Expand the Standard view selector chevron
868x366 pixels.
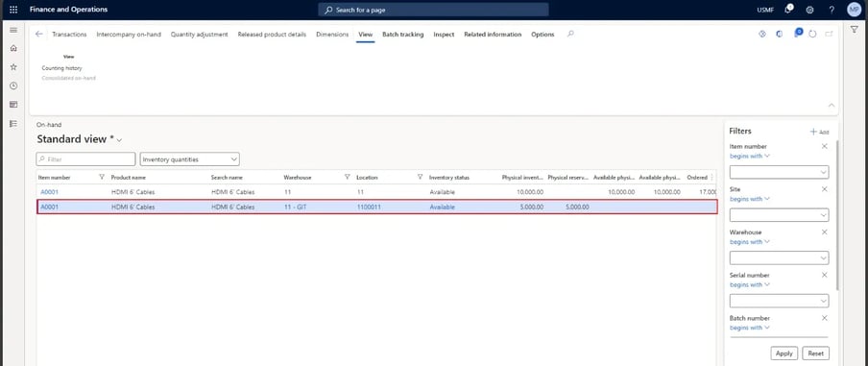click(x=120, y=140)
